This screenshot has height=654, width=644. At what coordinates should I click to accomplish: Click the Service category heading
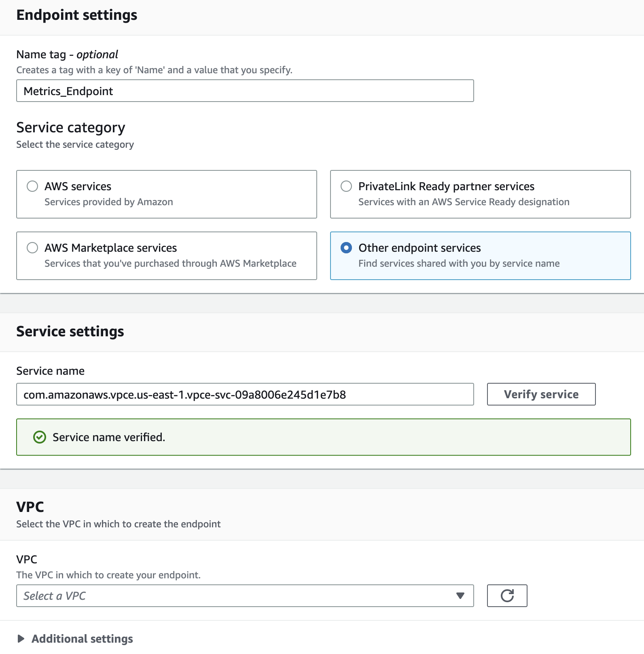click(x=71, y=127)
